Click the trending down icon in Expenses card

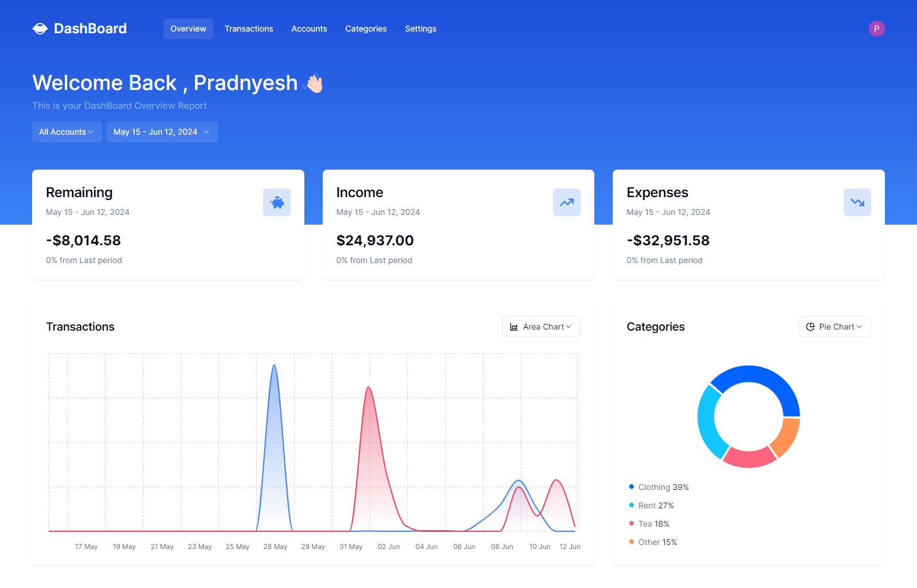(857, 202)
